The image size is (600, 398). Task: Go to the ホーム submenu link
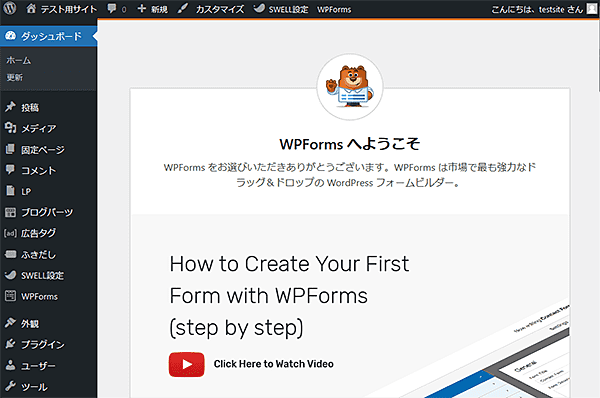pos(19,60)
